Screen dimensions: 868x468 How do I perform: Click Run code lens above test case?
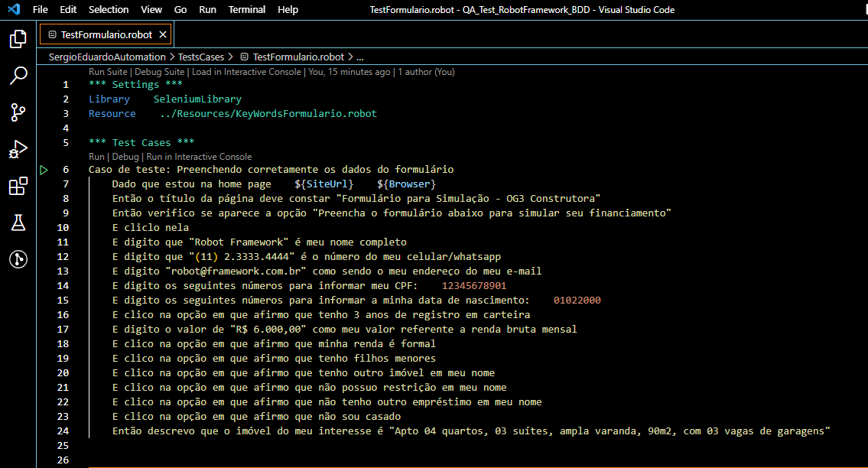[x=96, y=157]
